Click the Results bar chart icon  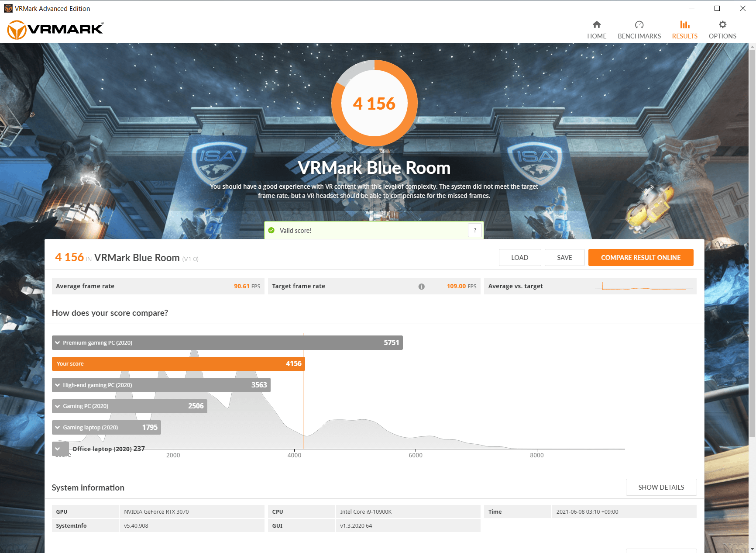click(x=685, y=24)
